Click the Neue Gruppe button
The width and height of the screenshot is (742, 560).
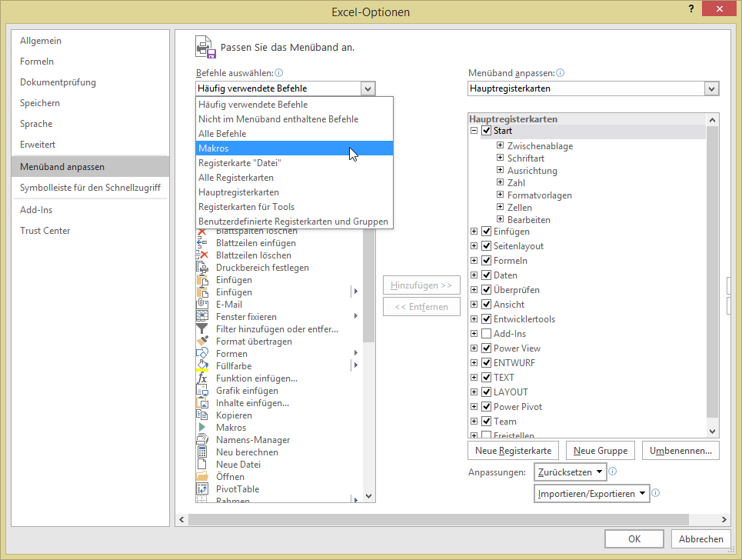pyautogui.click(x=601, y=451)
